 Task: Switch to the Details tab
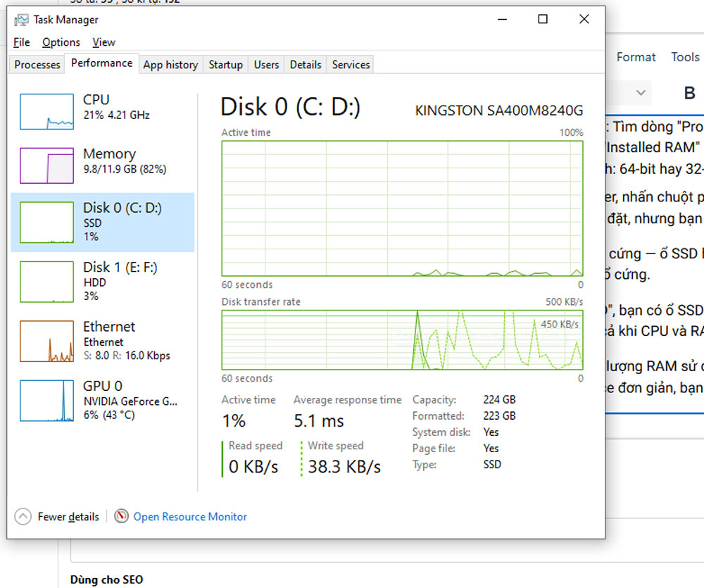pyautogui.click(x=306, y=65)
